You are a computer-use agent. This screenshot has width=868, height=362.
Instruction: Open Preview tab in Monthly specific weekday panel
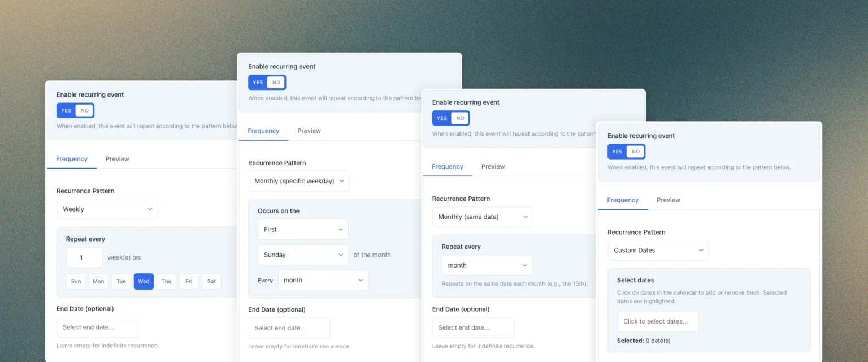coord(309,131)
